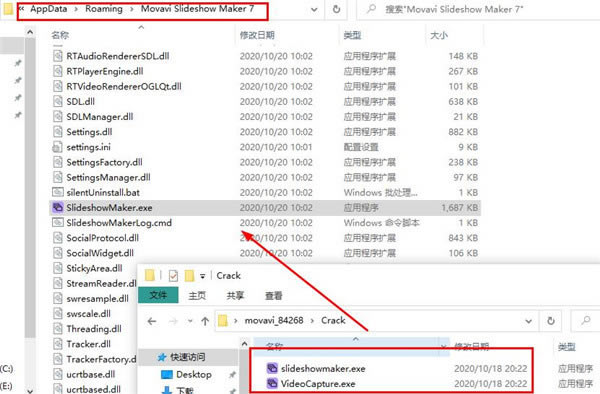
Task: Click Roaming in the address breadcrumb
Action: point(104,9)
